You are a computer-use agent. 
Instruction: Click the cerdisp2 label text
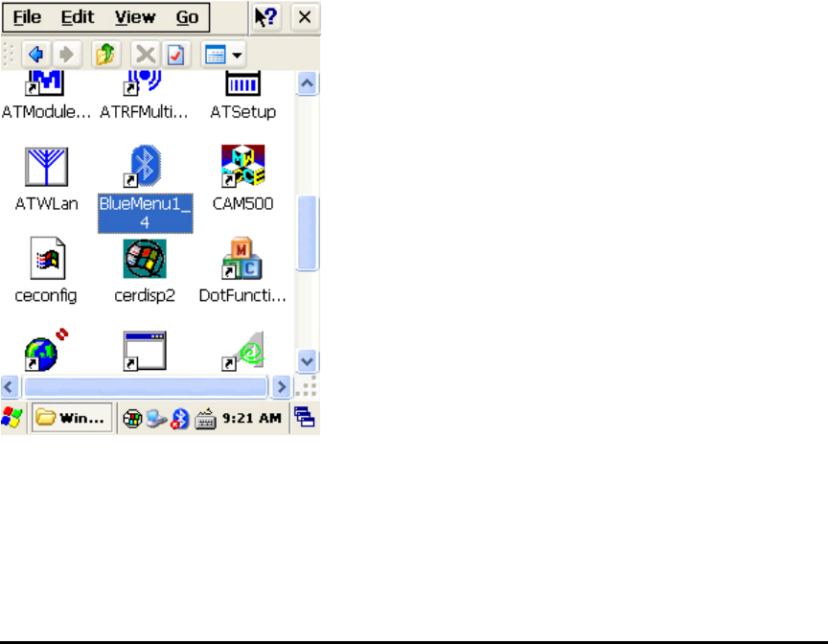[145, 295]
